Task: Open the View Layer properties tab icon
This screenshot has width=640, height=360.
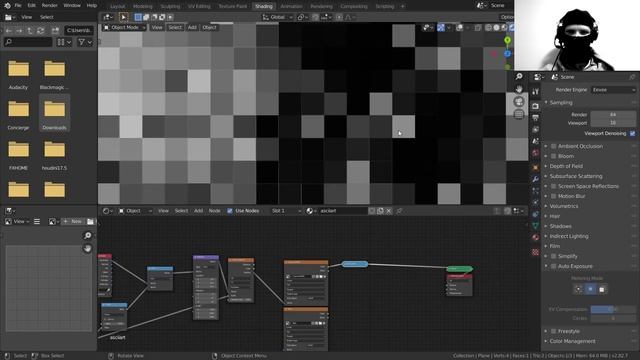Action: tap(536, 129)
